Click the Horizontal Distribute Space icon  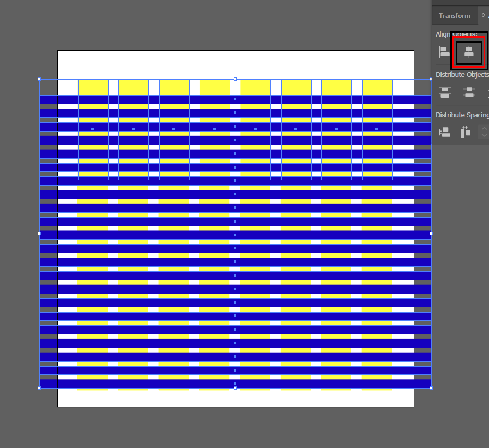point(466,132)
